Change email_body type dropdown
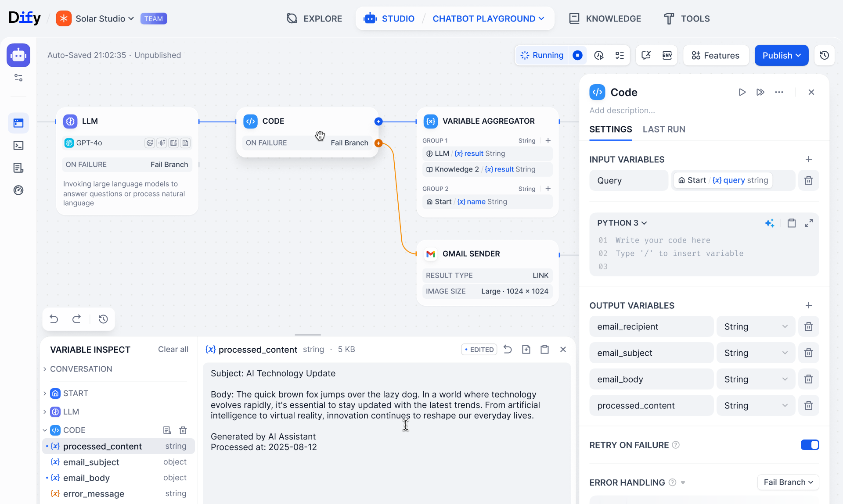 tap(756, 379)
